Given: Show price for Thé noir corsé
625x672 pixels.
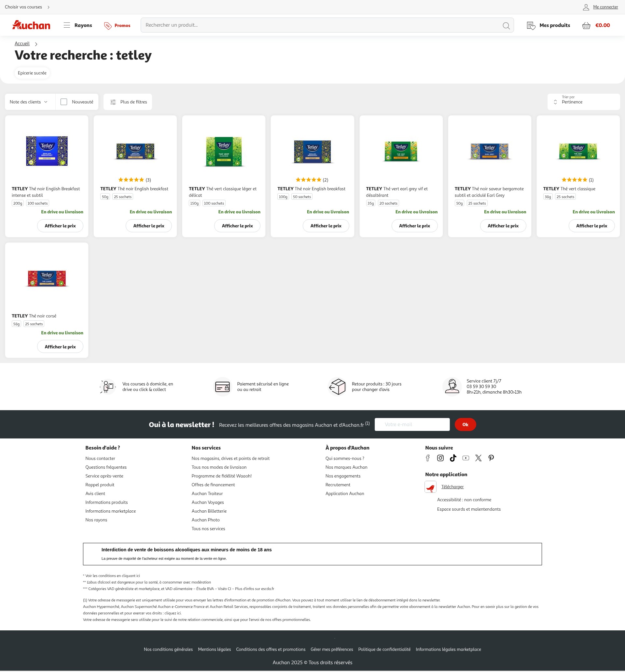Looking at the screenshot, I should pyautogui.click(x=60, y=347).
